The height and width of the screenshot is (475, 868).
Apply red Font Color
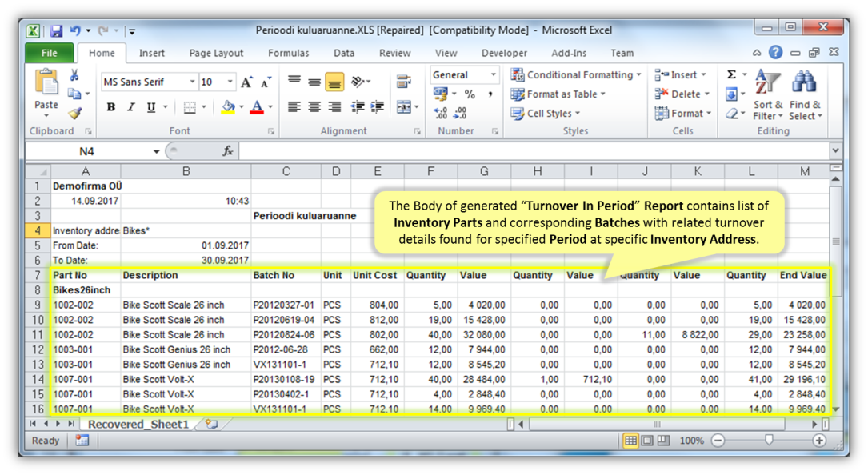(x=257, y=107)
